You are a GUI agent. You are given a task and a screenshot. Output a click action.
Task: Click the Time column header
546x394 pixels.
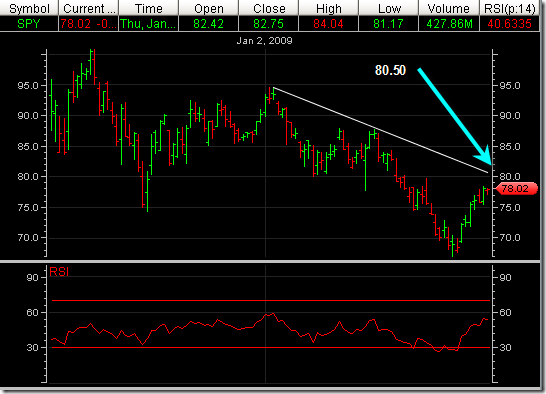[149, 8]
